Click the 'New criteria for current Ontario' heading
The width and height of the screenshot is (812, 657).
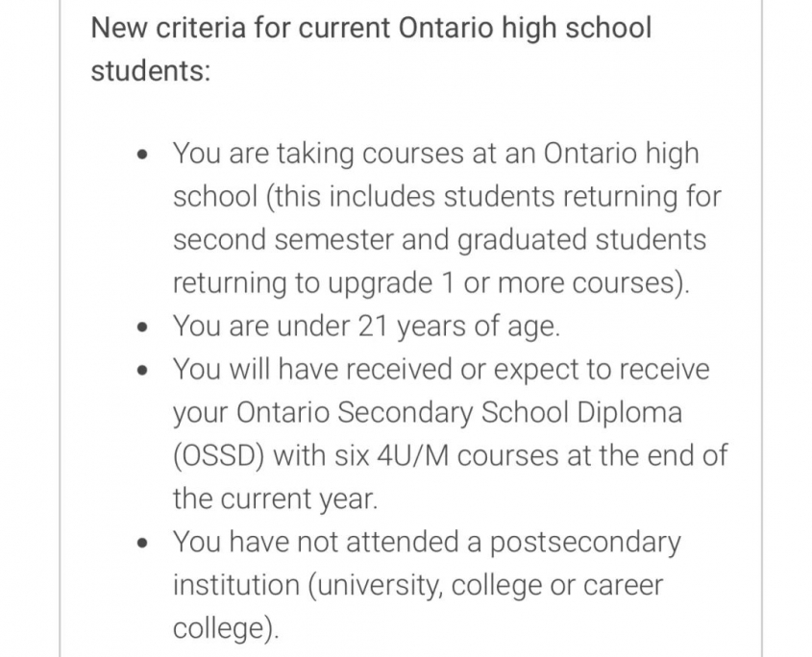371,49
